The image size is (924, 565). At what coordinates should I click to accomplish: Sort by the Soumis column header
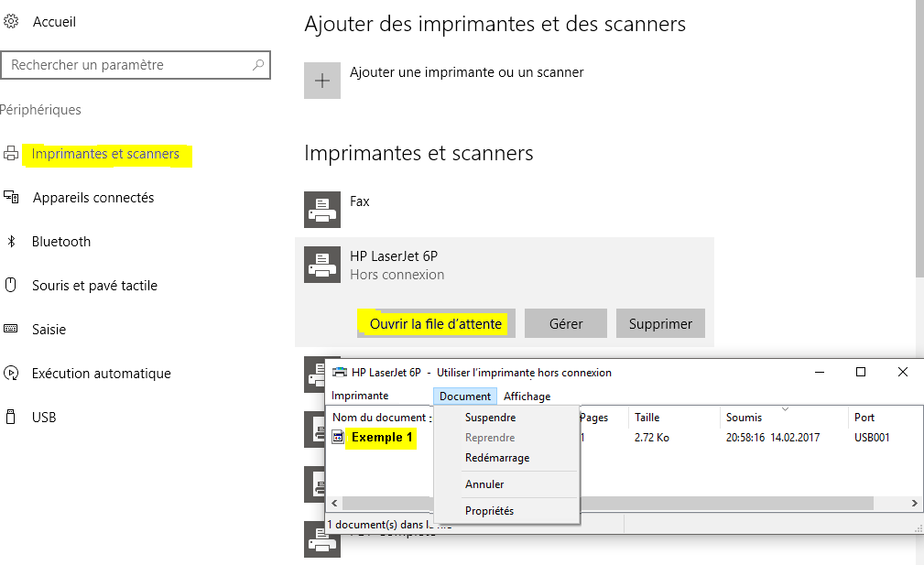click(x=744, y=418)
